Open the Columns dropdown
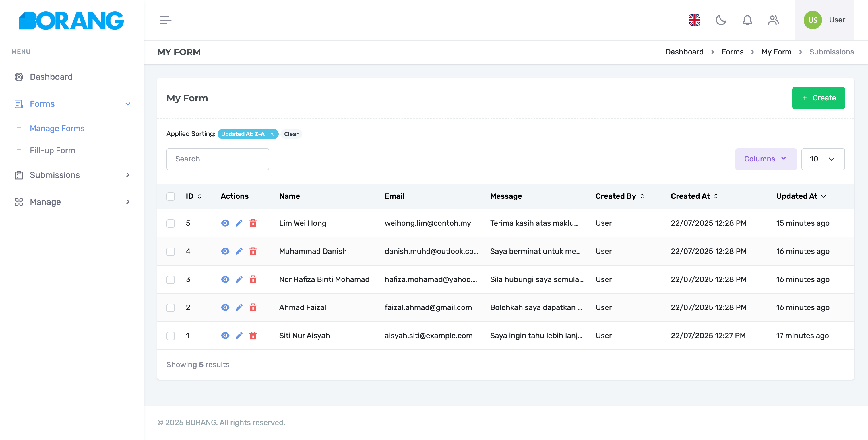Image resolution: width=868 pixels, height=440 pixels. click(x=766, y=159)
